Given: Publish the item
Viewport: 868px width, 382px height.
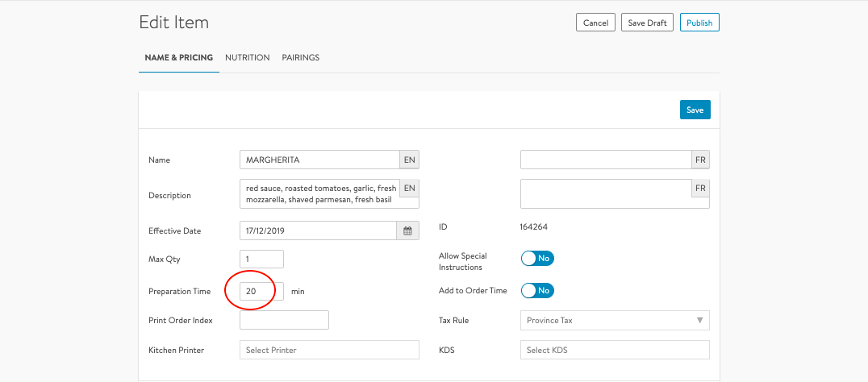Looking at the screenshot, I should click(x=699, y=23).
